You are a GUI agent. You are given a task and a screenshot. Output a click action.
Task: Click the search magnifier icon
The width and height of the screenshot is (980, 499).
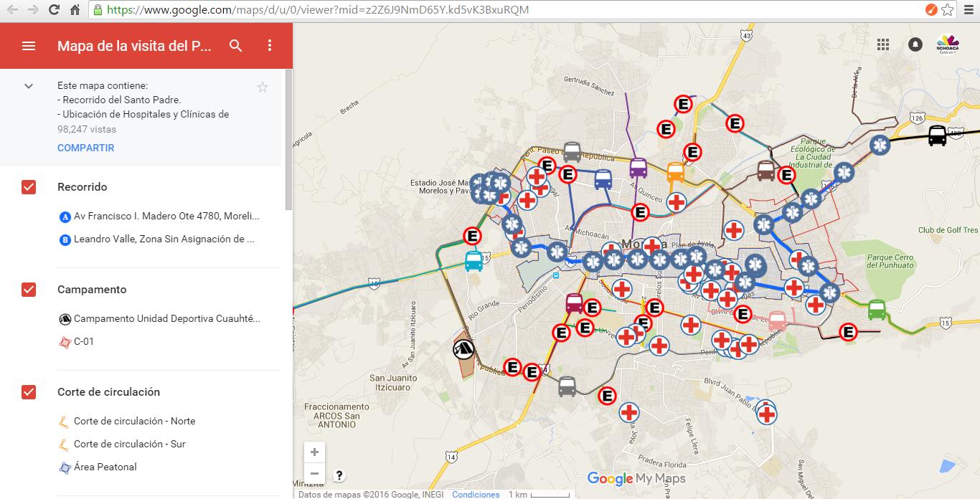point(236,46)
